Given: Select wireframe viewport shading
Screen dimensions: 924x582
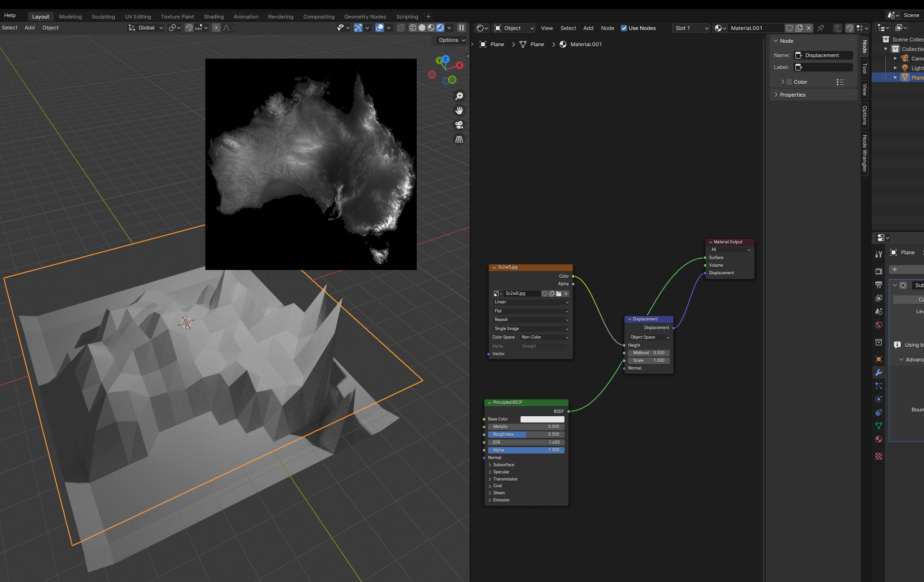Looking at the screenshot, I should pos(413,28).
